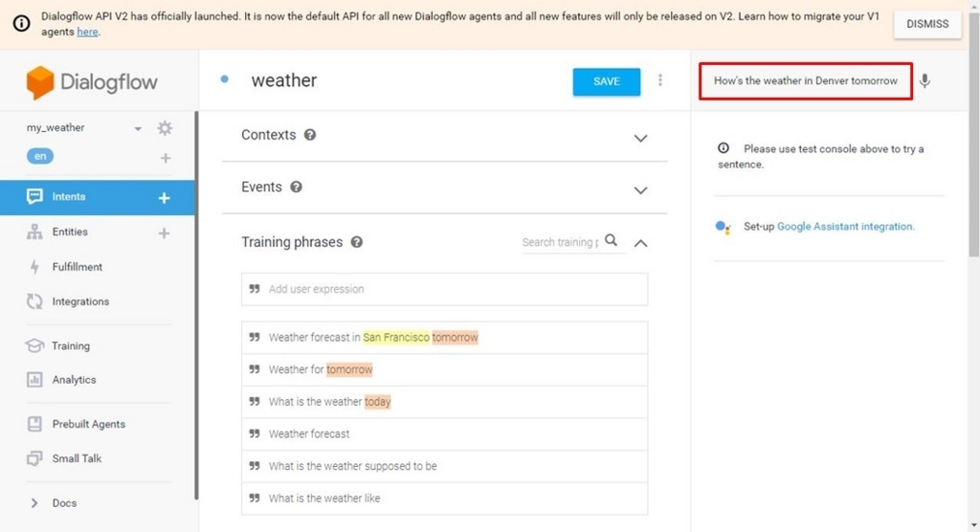Click the Fulfillment lightning bolt icon
The width and height of the screenshot is (980, 532).
point(34,267)
